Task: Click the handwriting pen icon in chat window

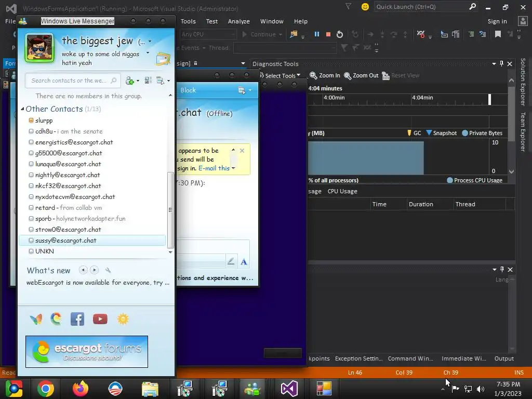Action: (x=231, y=261)
